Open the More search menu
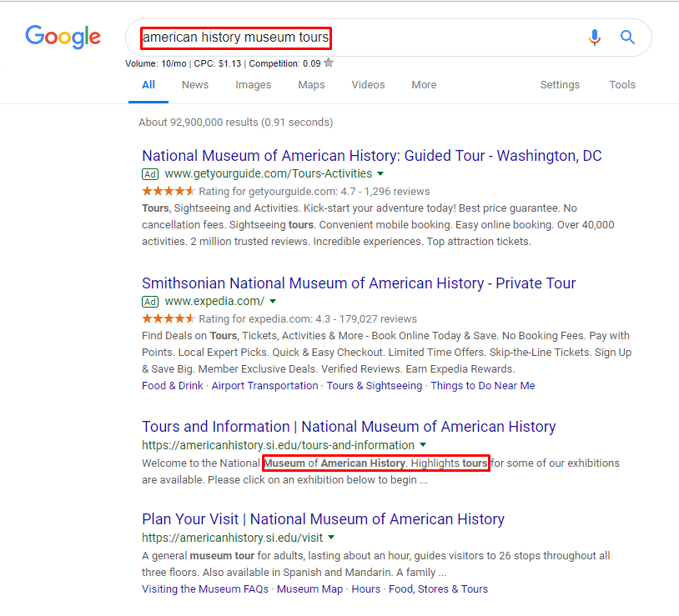 point(424,85)
